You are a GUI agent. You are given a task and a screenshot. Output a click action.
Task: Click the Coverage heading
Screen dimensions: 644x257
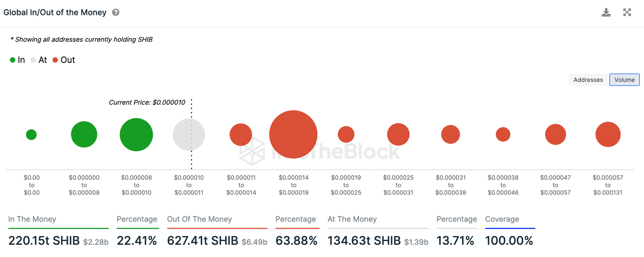coord(502,219)
